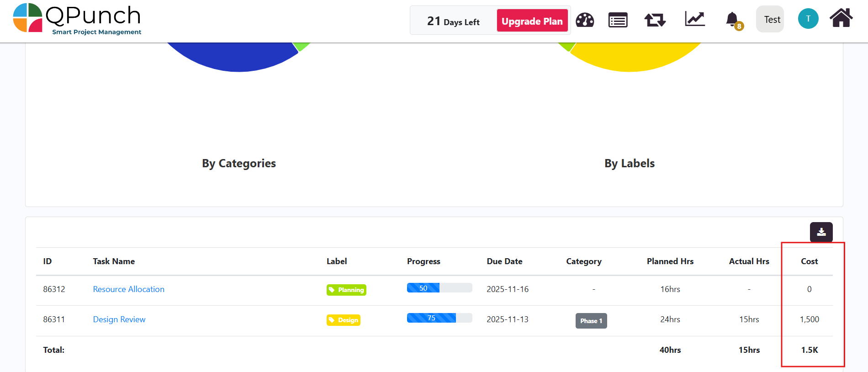
Task: Click the yellow Design label tag
Action: tap(344, 320)
